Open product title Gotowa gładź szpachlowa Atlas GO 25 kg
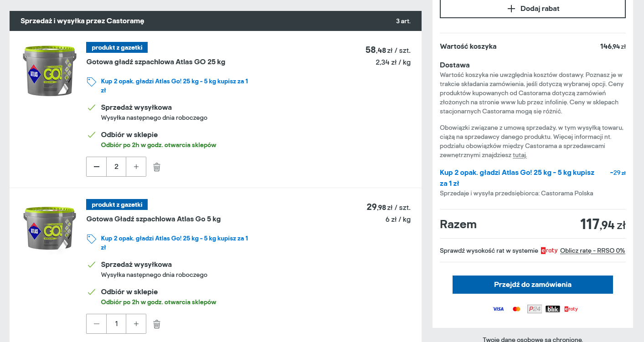This screenshot has height=342, width=644. [156, 62]
